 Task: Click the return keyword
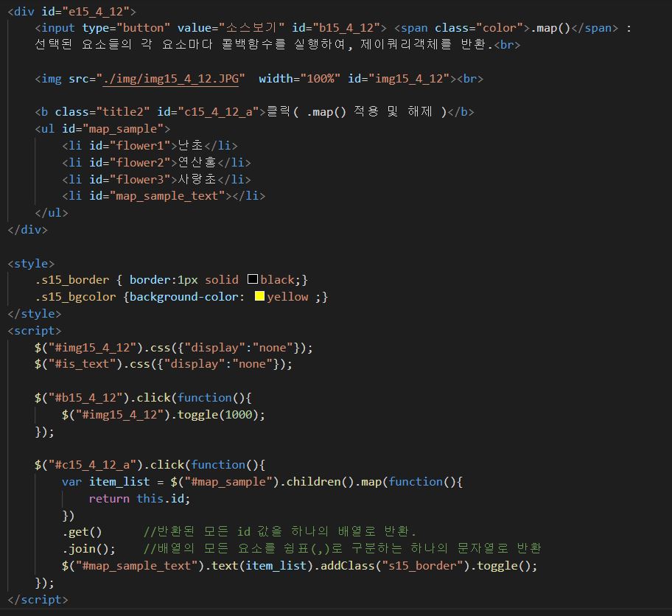tap(109, 499)
